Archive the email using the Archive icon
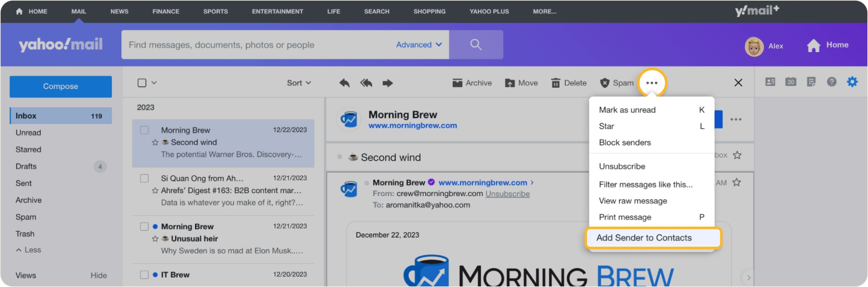The width and height of the screenshot is (868, 287). [472, 83]
